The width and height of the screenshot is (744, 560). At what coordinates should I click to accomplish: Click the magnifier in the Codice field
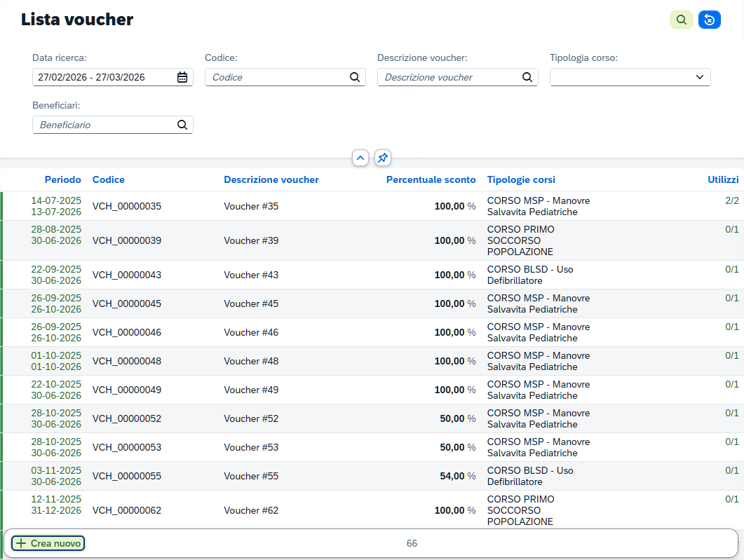[x=354, y=77]
